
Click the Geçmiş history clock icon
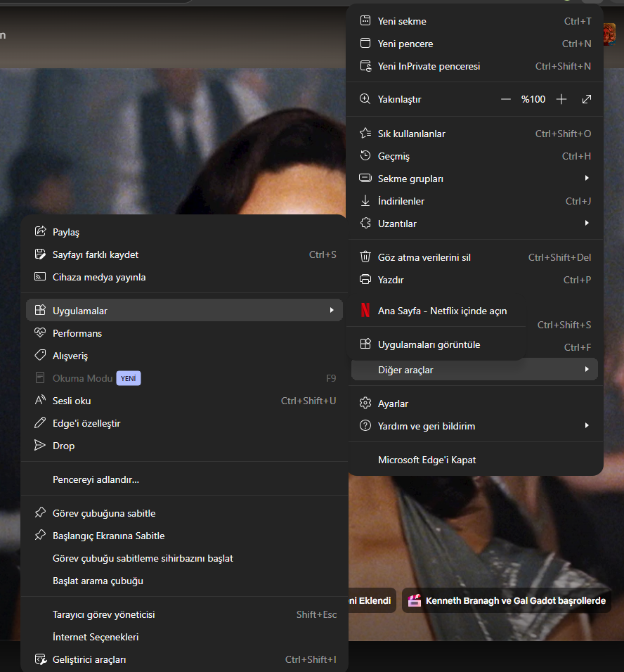(x=365, y=155)
